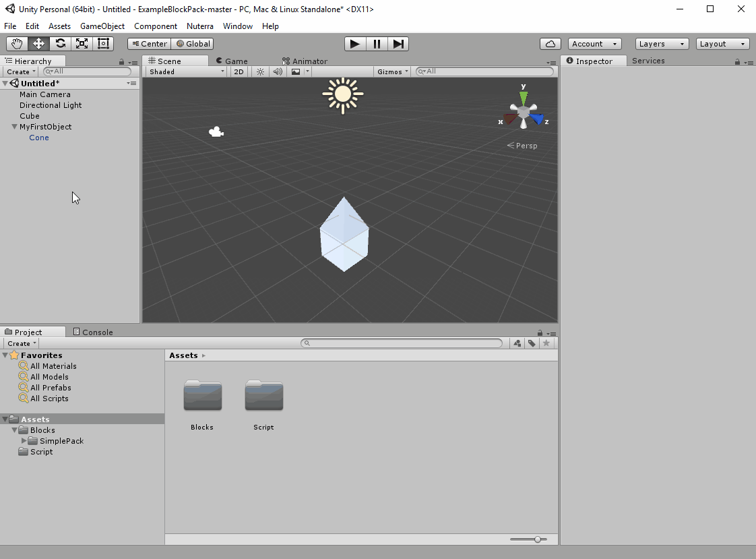The height and width of the screenshot is (559, 756).
Task: Lock the Inspector panel
Action: point(737,62)
